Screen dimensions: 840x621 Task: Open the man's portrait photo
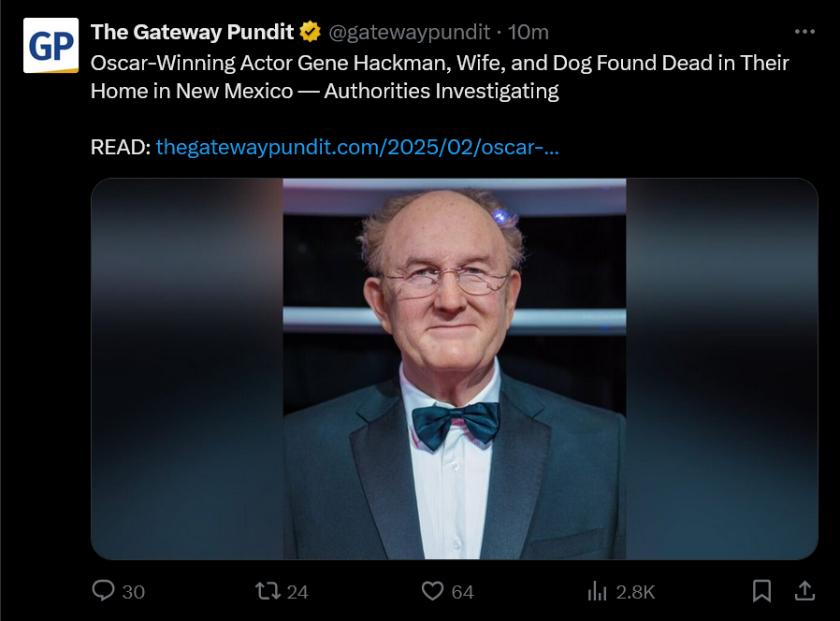click(455, 368)
